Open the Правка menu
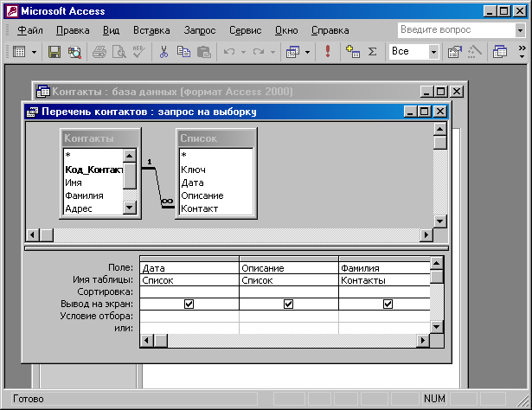The image size is (532, 410). coord(73,30)
